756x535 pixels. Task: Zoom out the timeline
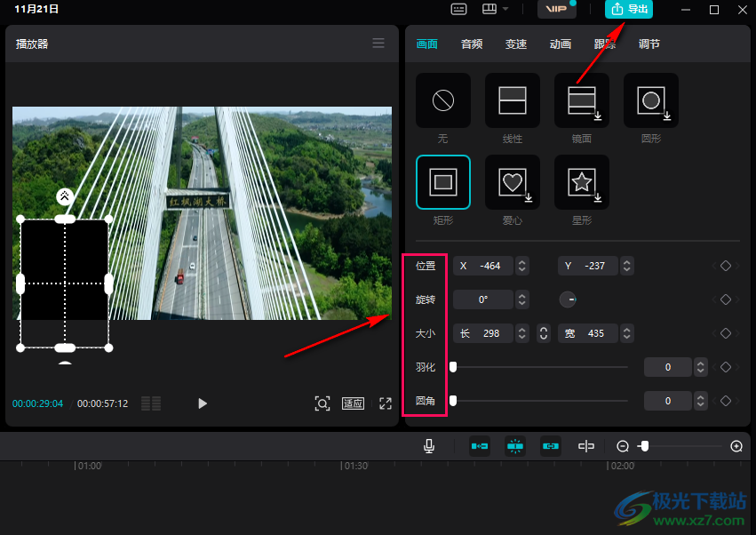(x=623, y=446)
